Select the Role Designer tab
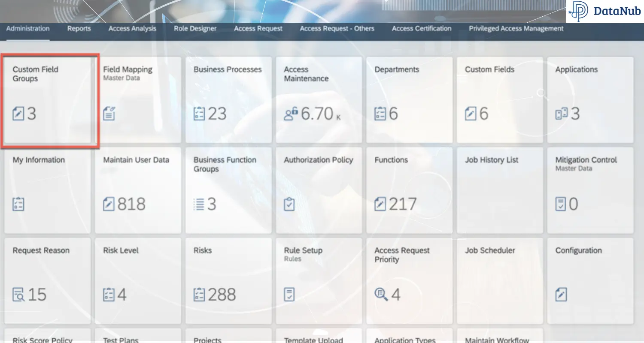 click(x=195, y=29)
